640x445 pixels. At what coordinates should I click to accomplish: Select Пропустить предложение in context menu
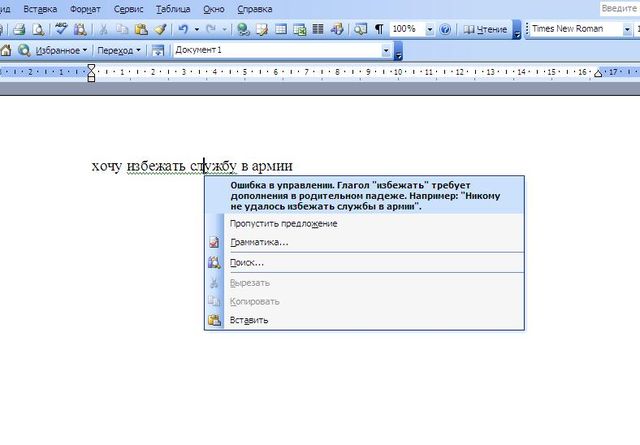283,223
